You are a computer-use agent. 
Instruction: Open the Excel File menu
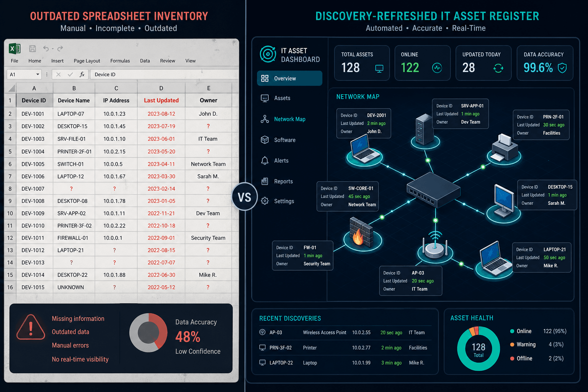[15, 61]
